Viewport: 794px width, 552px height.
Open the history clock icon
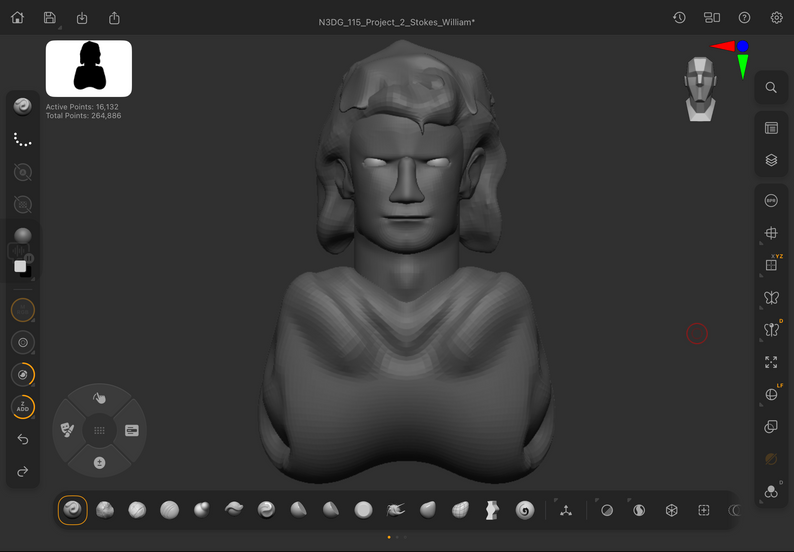click(x=679, y=18)
